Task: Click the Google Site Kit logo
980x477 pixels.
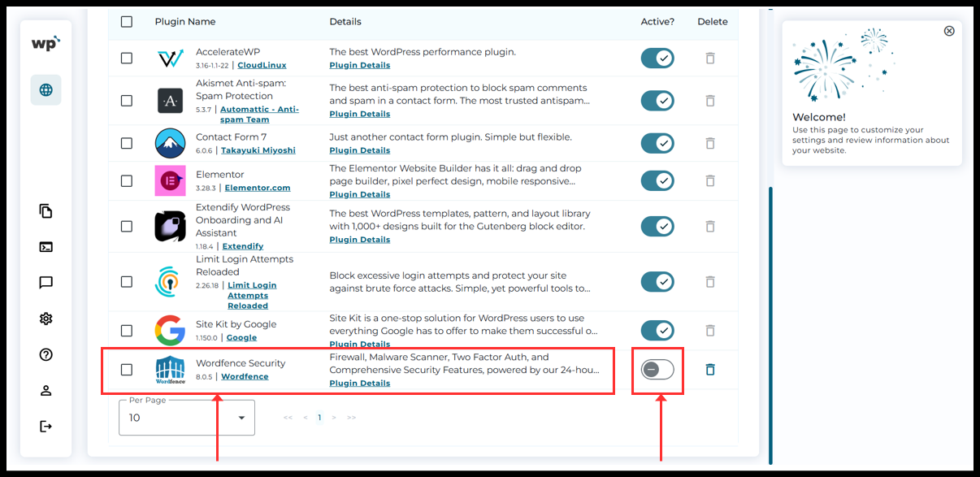Action: point(170,331)
